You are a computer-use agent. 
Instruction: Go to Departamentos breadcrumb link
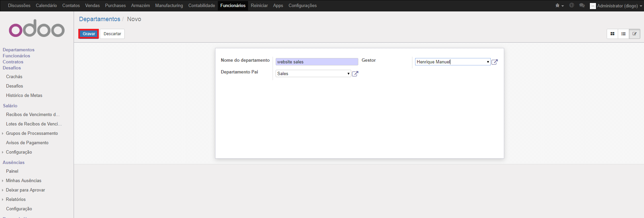point(99,19)
